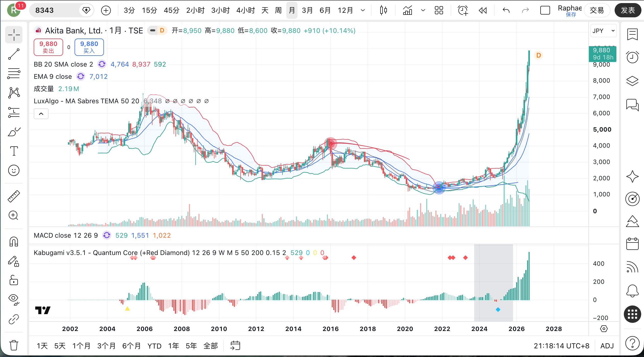This screenshot has width=644, height=357.
Task: Toggle ADJ adjusted price data
Action: [x=607, y=346]
